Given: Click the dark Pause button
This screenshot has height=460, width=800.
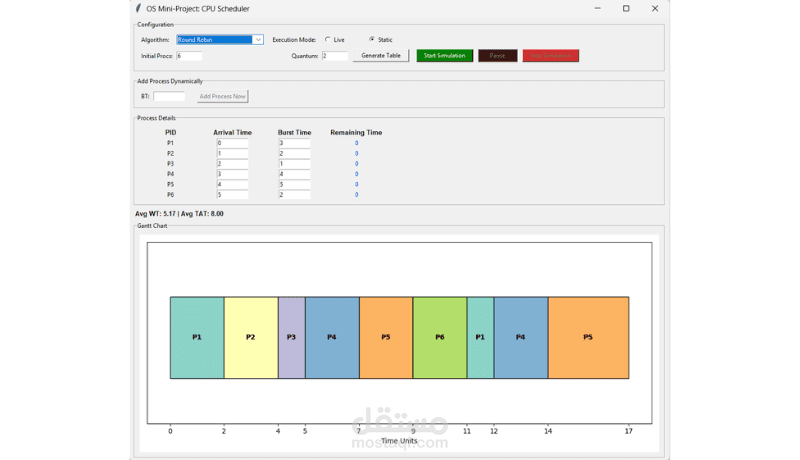Looking at the screenshot, I should (497, 56).
